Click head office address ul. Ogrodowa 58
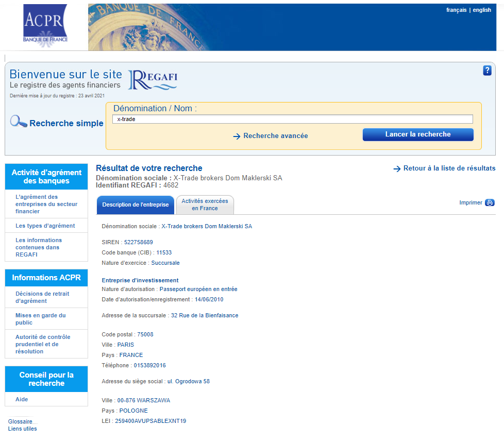504x443 pixels. pyautogui.click(x=189, y=381)
